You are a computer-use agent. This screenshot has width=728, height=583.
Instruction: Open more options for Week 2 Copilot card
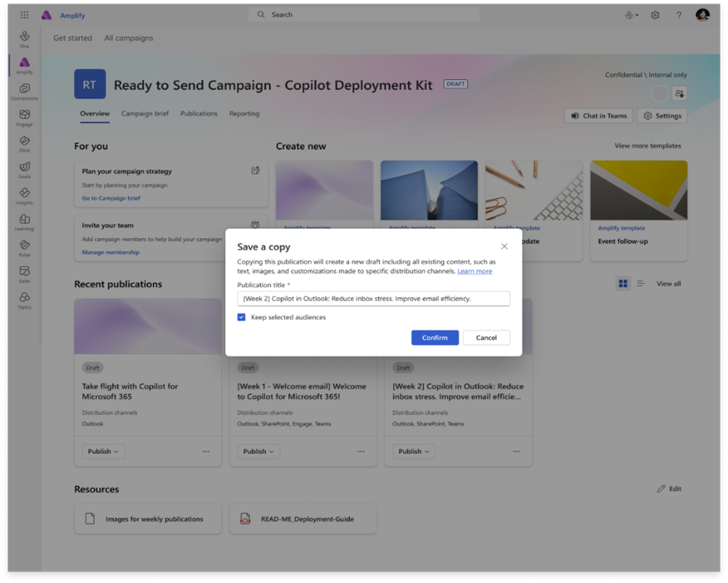pyautogui.click(x=516, y=451)
